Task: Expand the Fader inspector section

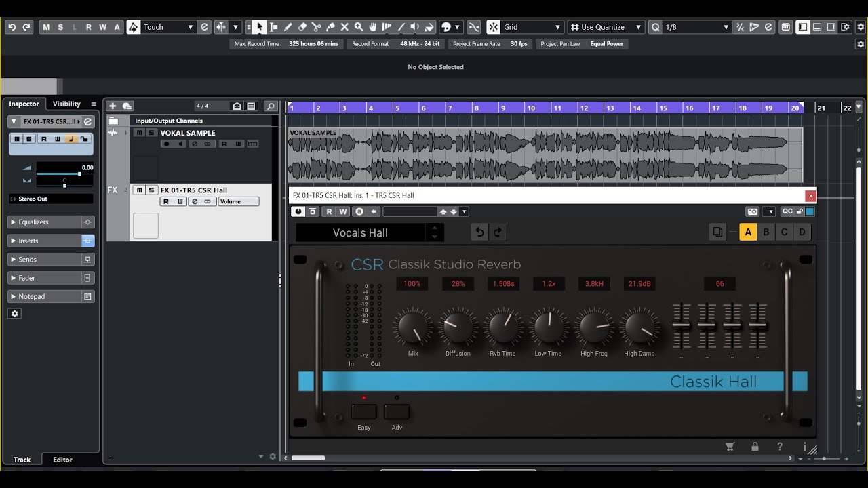Action: 45,278
